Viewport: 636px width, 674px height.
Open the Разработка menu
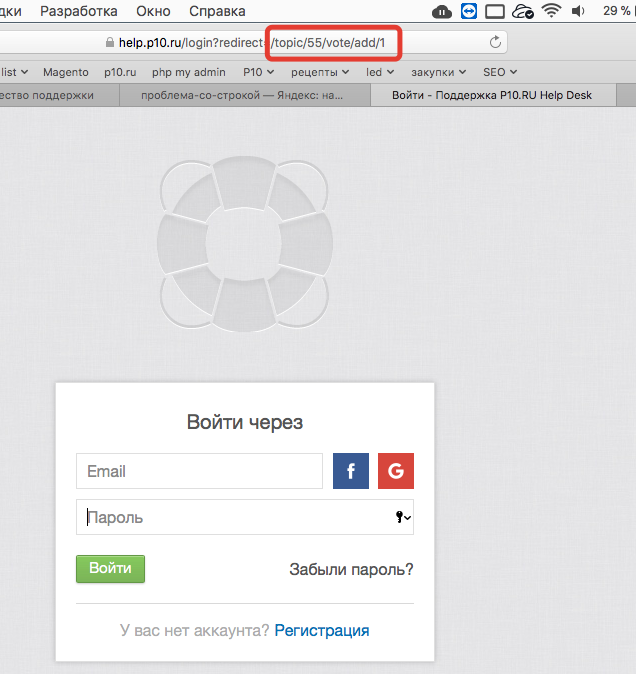point(79,12)
